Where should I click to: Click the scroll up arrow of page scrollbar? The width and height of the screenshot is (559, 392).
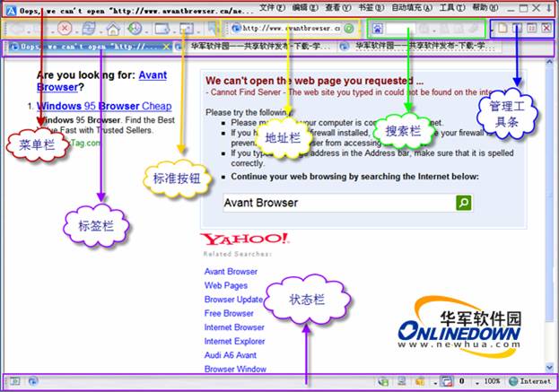pos(549,62)
